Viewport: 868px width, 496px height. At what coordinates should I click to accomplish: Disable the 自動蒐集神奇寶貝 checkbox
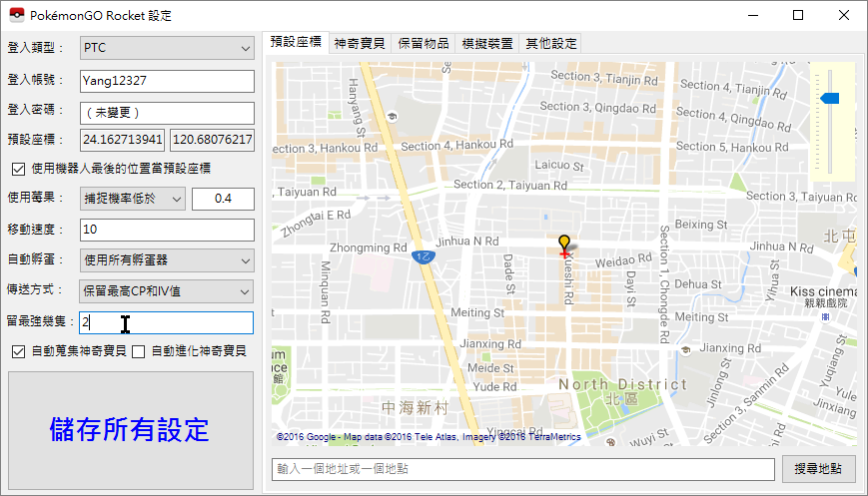(19, 351)
